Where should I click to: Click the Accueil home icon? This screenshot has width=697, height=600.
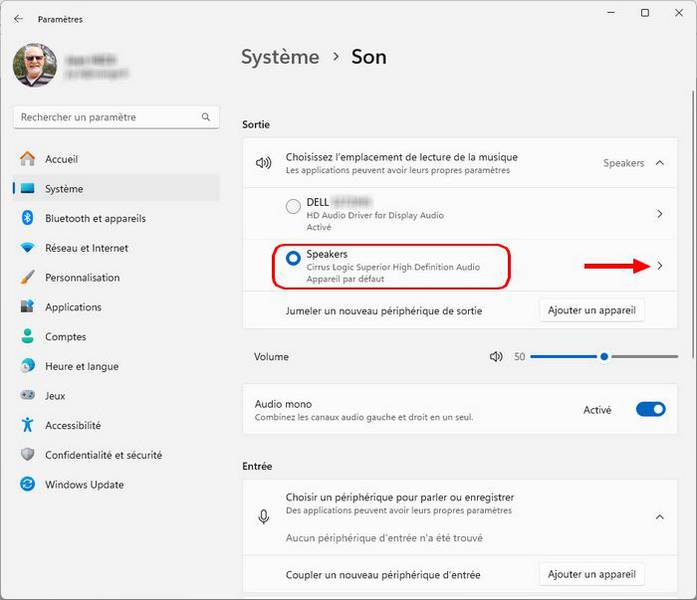pos(28,159)
